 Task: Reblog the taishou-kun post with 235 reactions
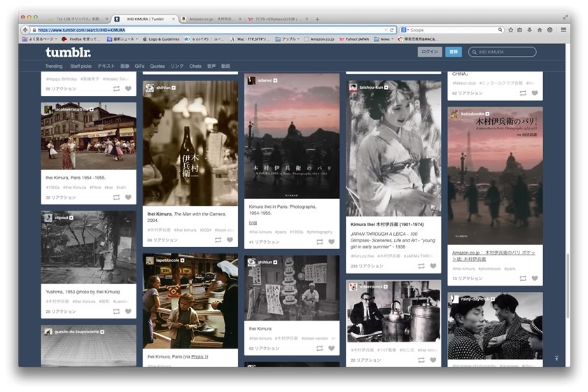[x=421, y=266]
